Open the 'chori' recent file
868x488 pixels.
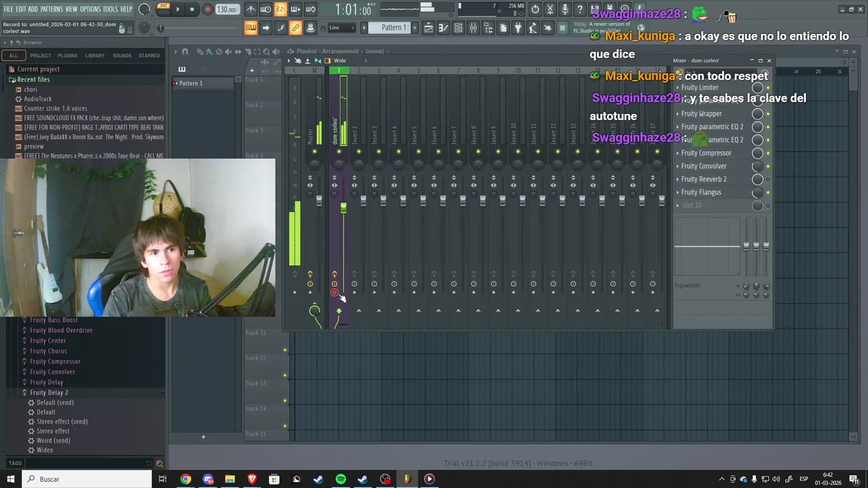click(31, 89)
